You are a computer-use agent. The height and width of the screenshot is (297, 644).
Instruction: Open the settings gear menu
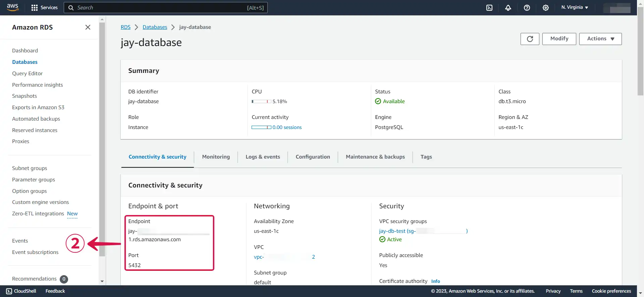546,8
